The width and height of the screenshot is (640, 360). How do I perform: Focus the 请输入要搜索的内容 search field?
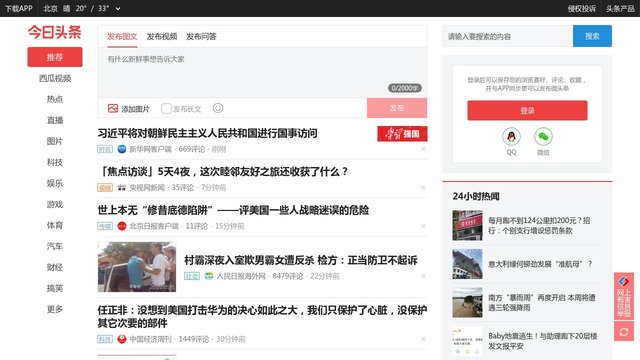tap(508, 36)
